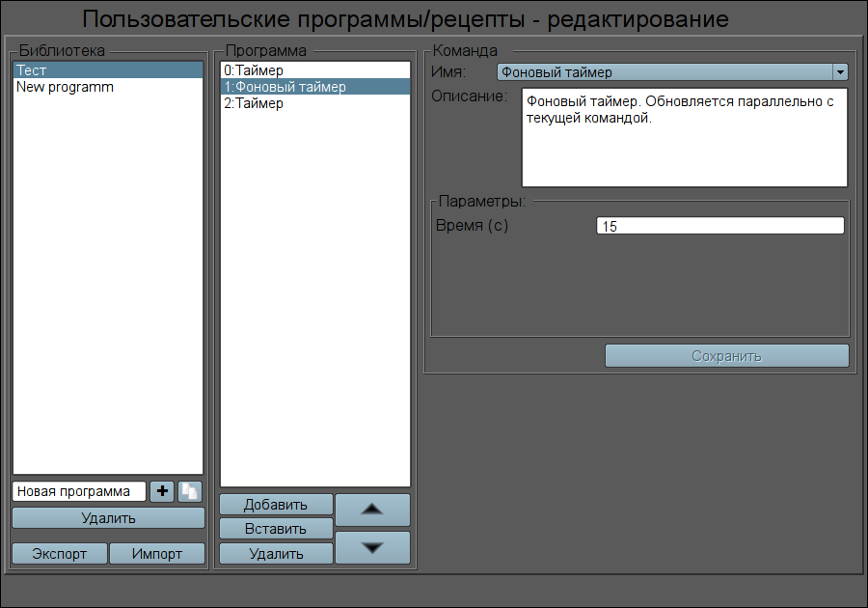The height and width of the screenshot is (608, 868).
Task: Click Удалить under the Программа list
Action: (276, 554)
